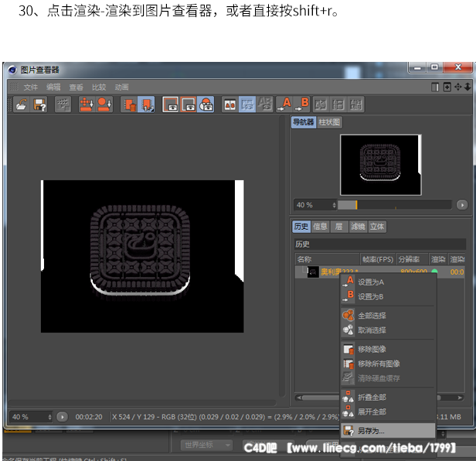Click the navigator zoom stepper arrows
476x461 pixels.
pos(335,205)
